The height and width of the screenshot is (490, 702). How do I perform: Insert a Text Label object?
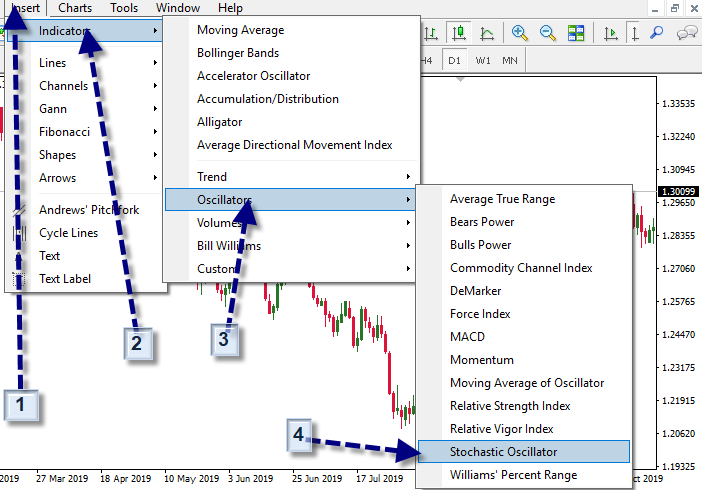[84, 279]
